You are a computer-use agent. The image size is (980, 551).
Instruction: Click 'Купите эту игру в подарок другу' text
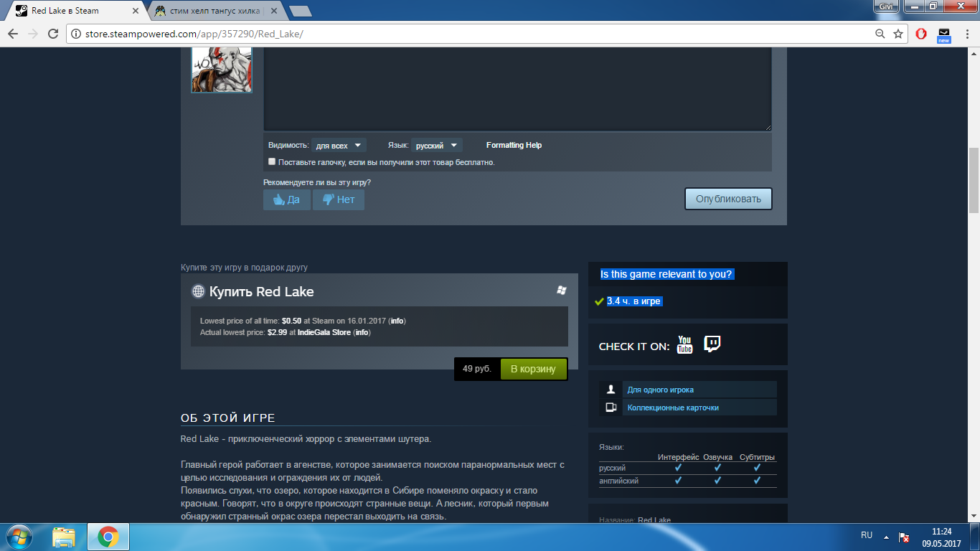point(244,268)
